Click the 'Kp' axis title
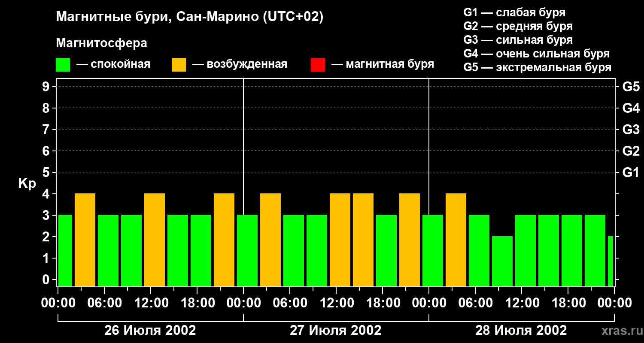 [27, 184]
